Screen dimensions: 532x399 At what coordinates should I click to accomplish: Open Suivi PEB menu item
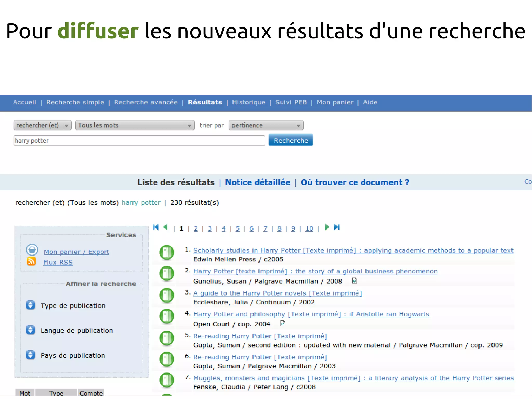291,102
